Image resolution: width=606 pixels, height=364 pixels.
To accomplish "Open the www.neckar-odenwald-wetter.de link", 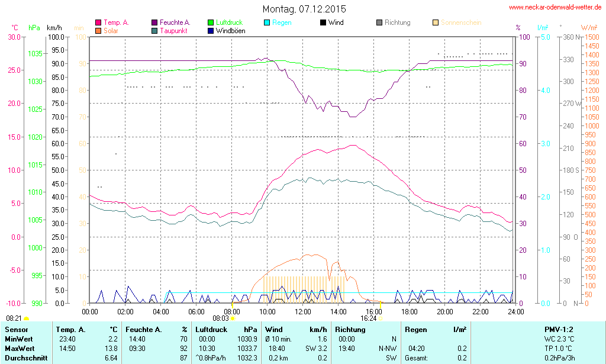I will (x=556, y=8).
